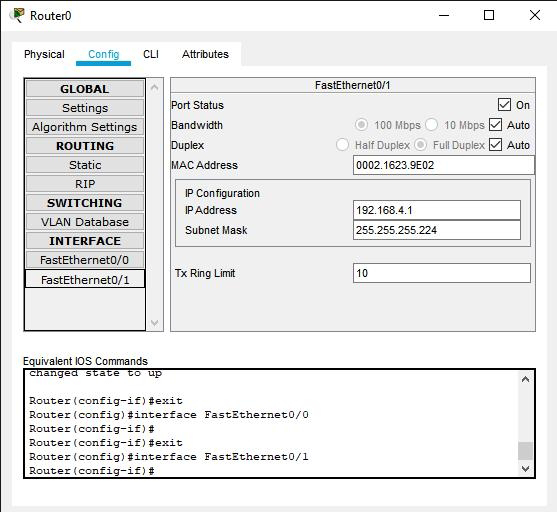Click the MAC Address field

[443, 165]
